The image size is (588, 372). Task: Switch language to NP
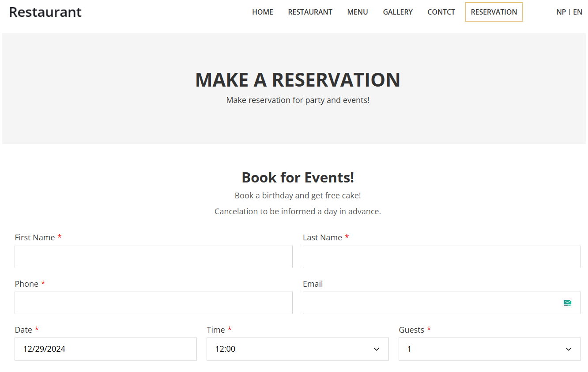tap(561, 12)
